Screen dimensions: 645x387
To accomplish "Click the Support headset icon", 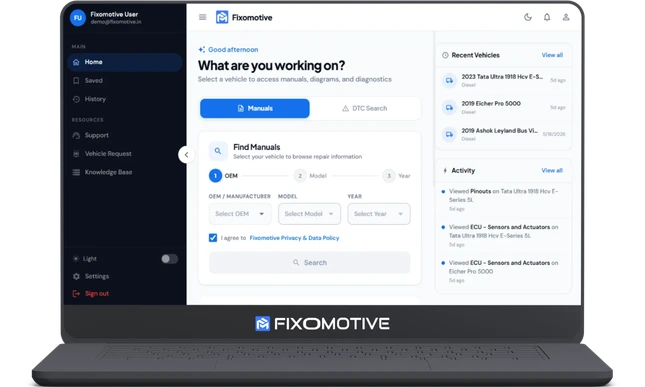I will click(76, 135).
